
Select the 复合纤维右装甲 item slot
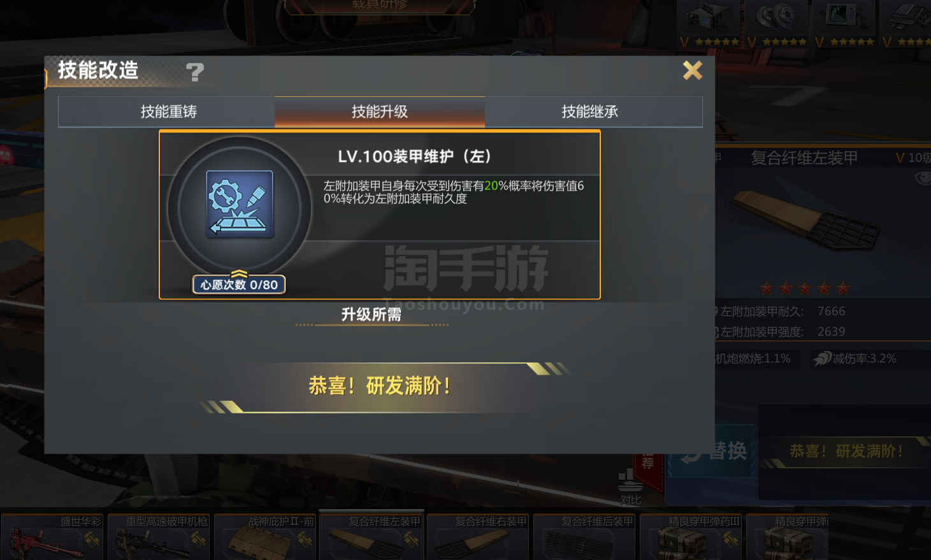tap(478, 537)
